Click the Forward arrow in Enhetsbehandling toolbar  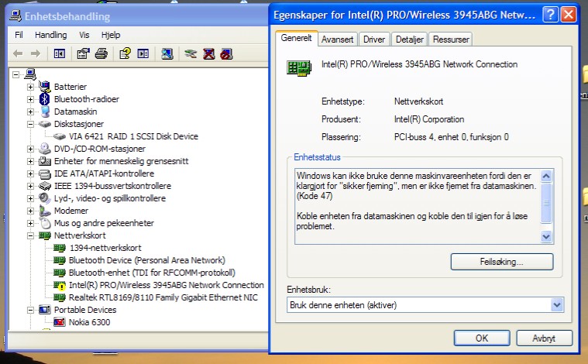pos(36,53)
